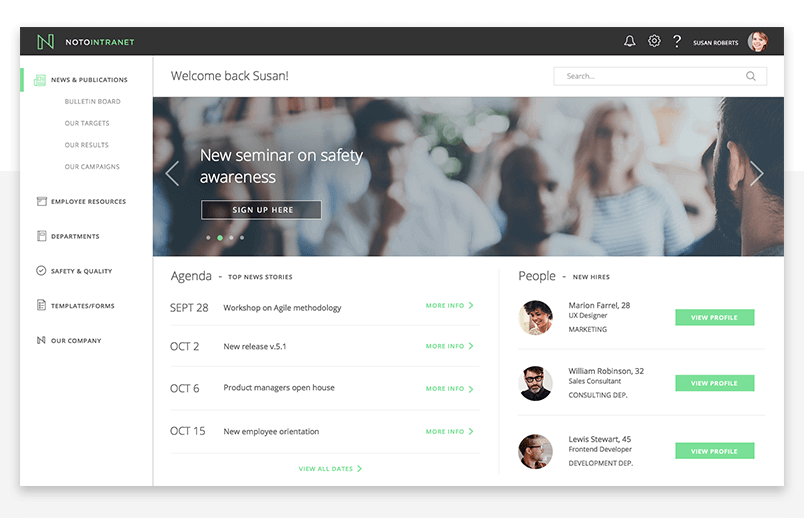The image size is (804, 518).
Task: Click the Safety & Quality checkmark icon
Action: [41, 270]
